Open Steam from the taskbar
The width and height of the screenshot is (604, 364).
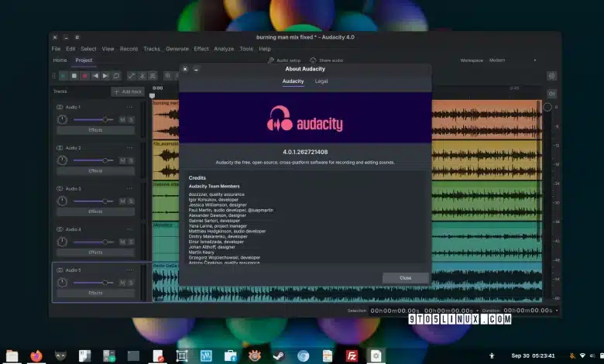click(x=279, y=355)
